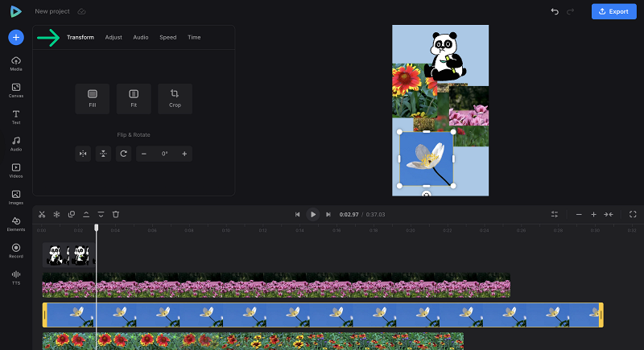Viewport: 644px width, 350px height.
Task: Switch to the Adjust tab
Action: click(114, 37)
